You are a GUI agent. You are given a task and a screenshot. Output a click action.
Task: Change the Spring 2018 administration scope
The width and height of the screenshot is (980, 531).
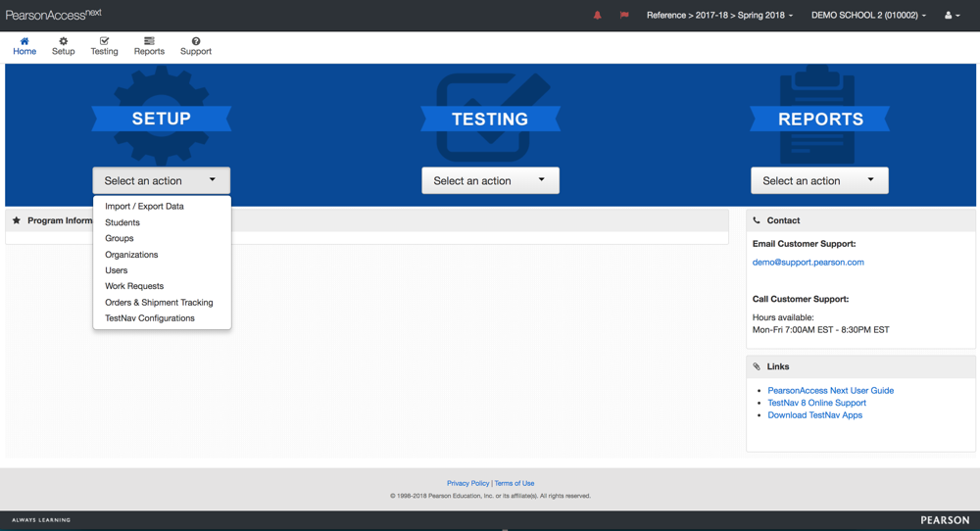point(720,16)
